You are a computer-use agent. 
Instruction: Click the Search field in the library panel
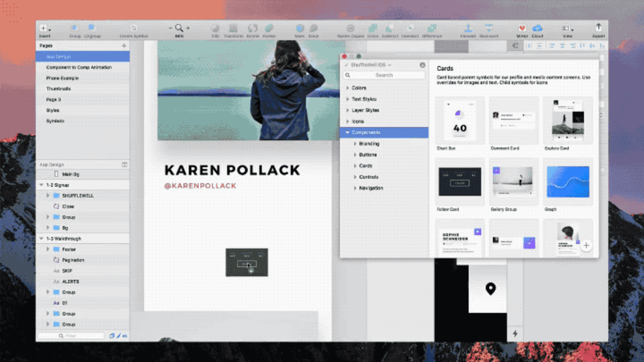point(384,75)
